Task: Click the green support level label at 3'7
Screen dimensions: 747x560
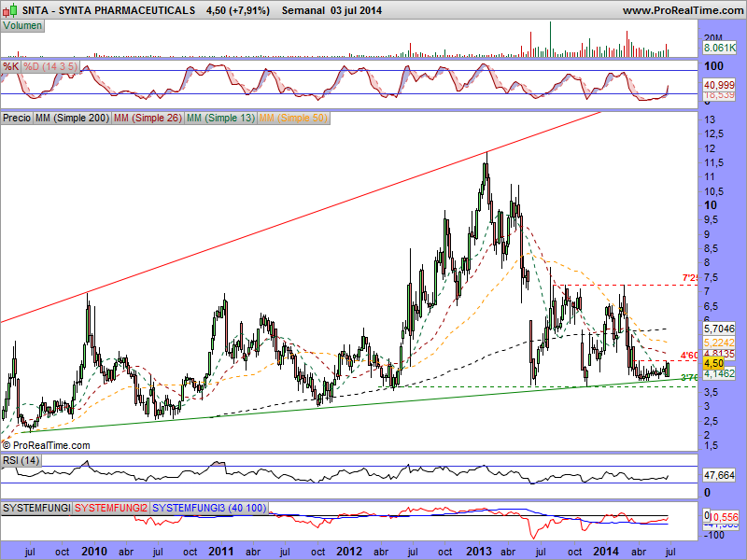Action: (689, 378)
